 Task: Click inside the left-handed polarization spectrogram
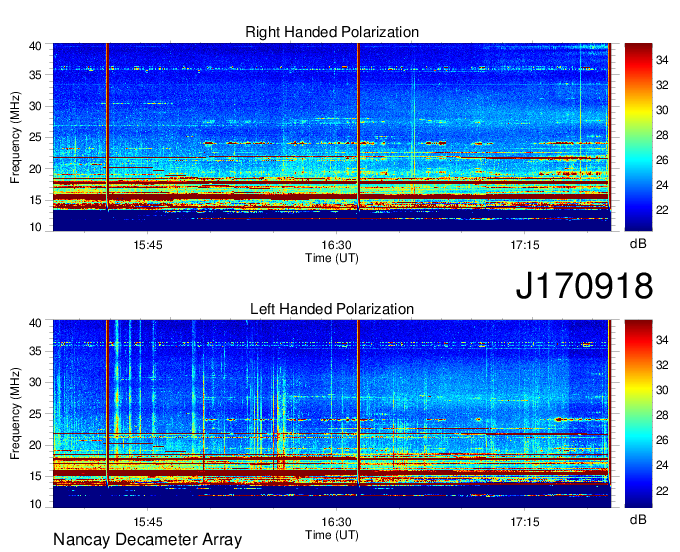332,414
